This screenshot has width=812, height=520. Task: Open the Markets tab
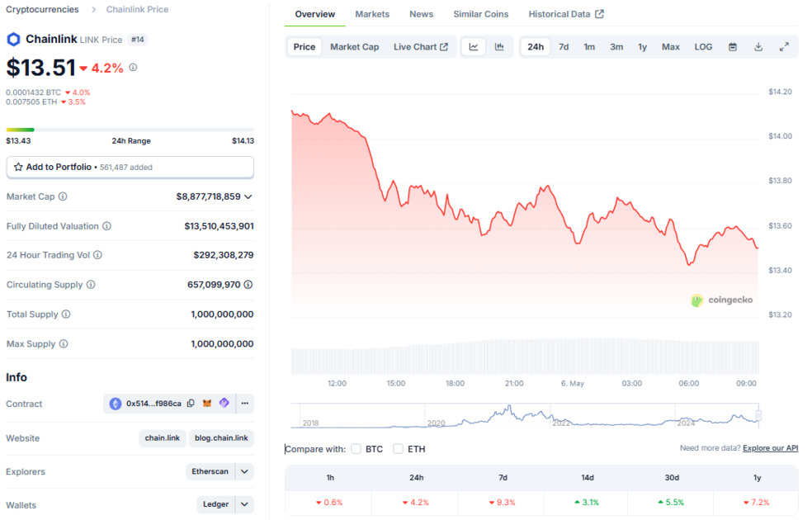pyautogui.click(x=372, y=14)
